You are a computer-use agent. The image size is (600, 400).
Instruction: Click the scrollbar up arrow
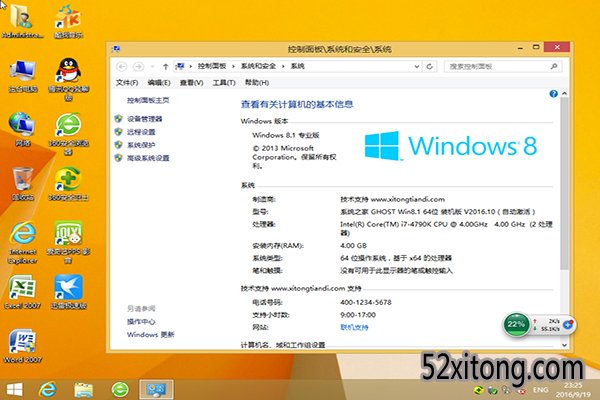pyautogui.click(x=564, y=93)
